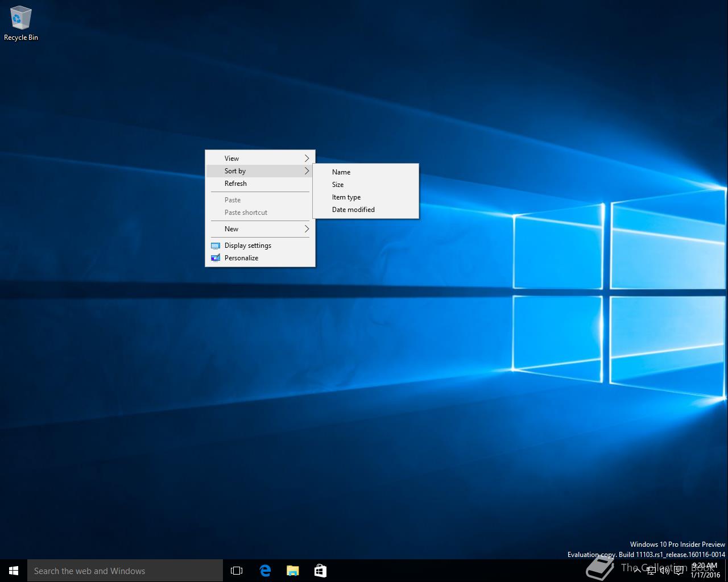Sort desktop items by Size
The height and width of the screenshot is (582, 728).
338,185
